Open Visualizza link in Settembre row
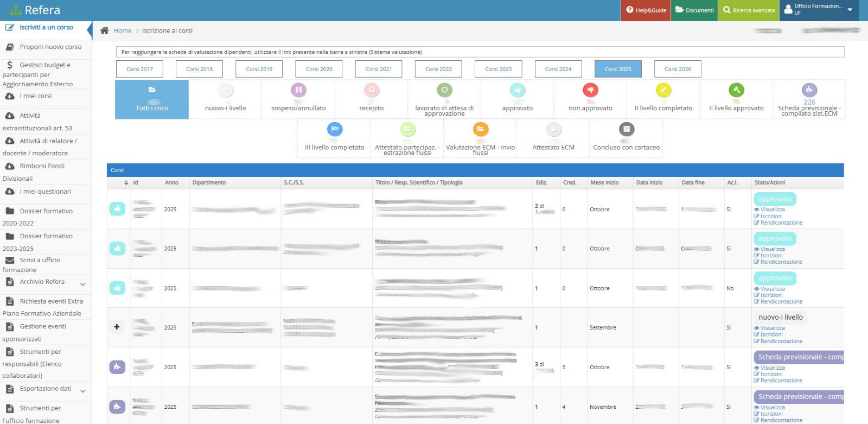The image size is (868, 424). pyautogui.click(x=769, y=328)
